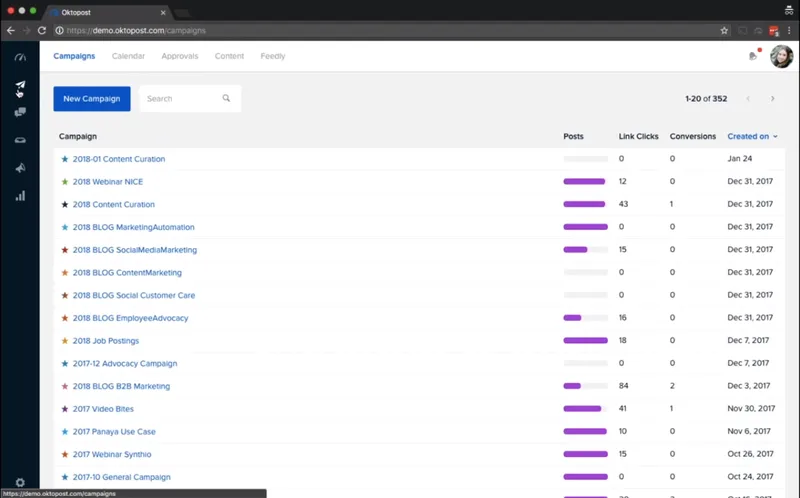Switch to the Approvals tab
The height and width of the screenshot is (498, 800).
tap(180, 56)
